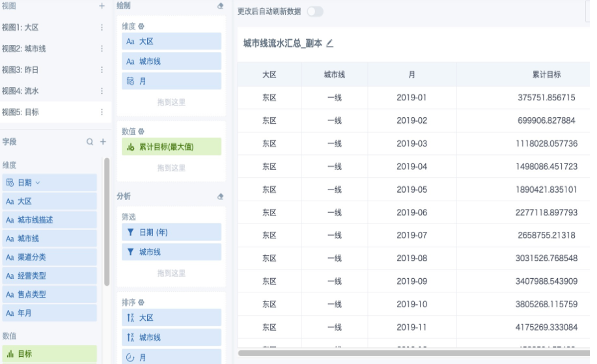Click the plus icon to add field
This screenshot has height=364, width=597.
click(x=102, y=141)
